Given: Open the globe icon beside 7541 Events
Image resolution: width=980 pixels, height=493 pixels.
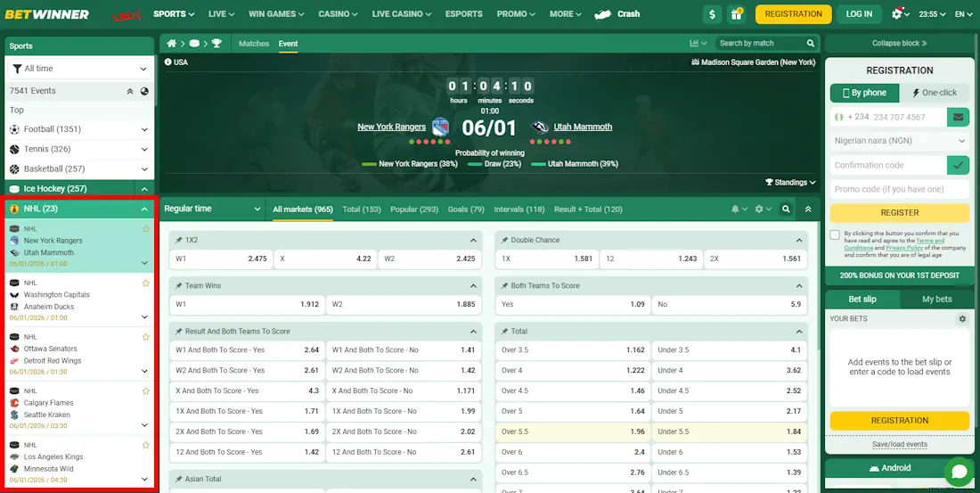Looking at the screenshot, I should [x=144, y=91].
